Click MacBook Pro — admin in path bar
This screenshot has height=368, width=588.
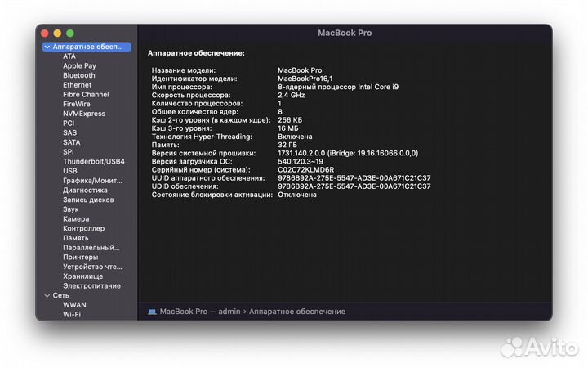tap(200, 312)
